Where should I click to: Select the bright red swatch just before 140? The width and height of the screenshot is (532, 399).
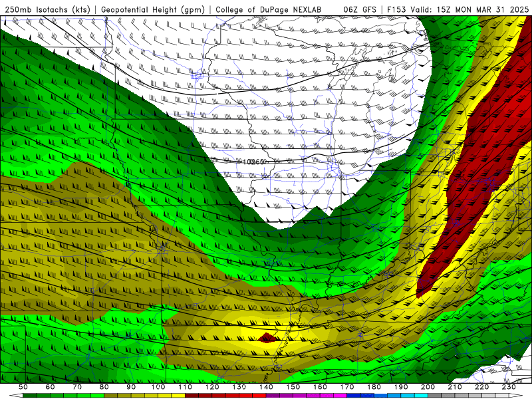pyautogui.click(x=259, y=396)
